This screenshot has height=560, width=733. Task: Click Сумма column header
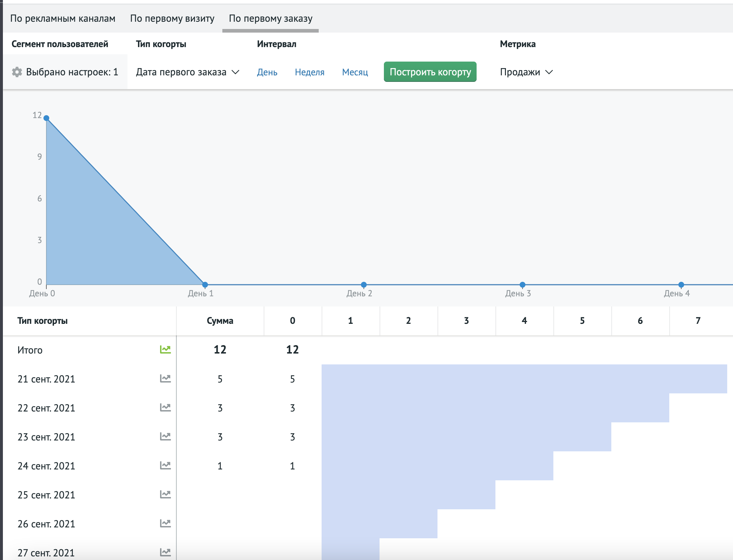click(x=220, y=321)
